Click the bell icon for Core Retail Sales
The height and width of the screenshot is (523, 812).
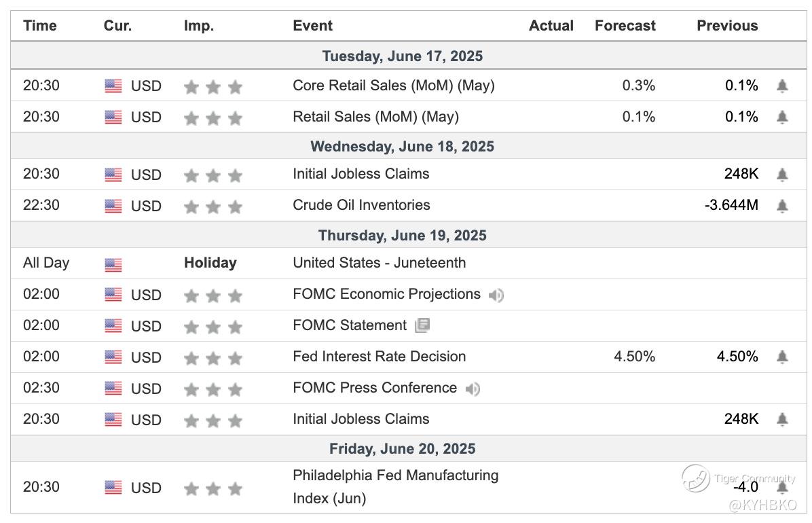[x=782, y=86]
